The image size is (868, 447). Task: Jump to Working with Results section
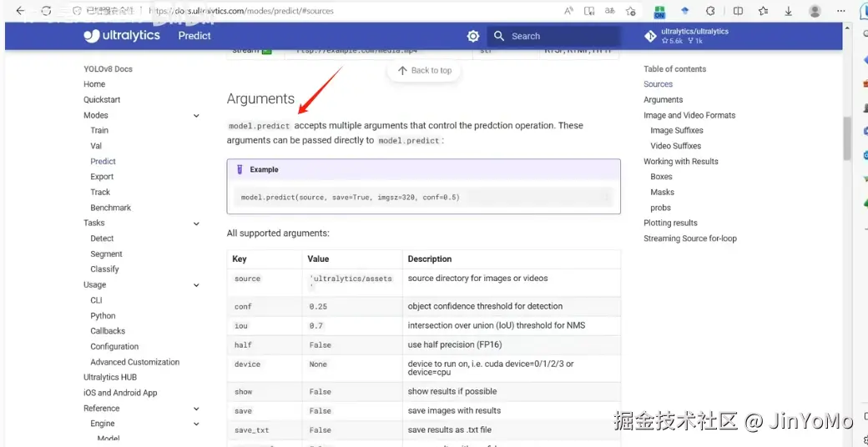click(681, 162)
